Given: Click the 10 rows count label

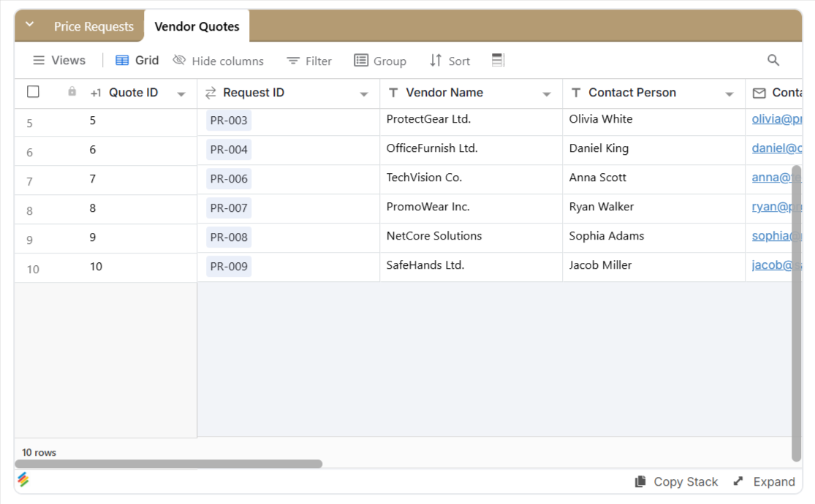Looking at the screenshot, I should click(x=39, y=453).
